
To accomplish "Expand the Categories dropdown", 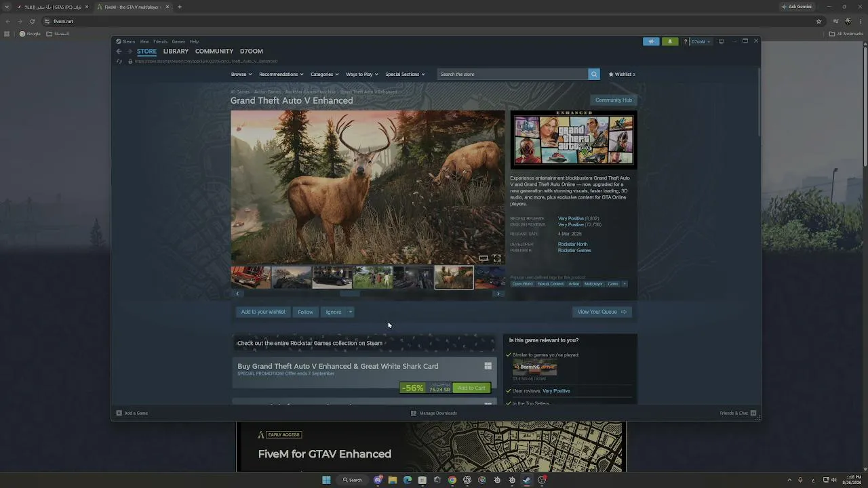I will 325,74.
